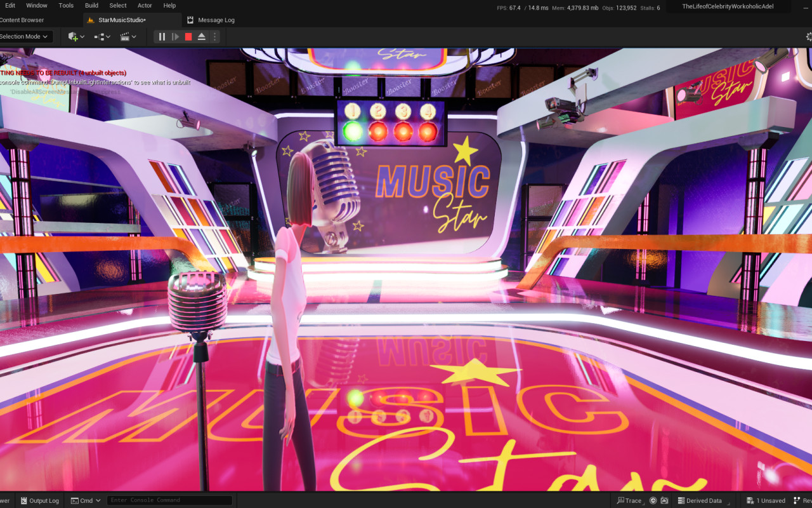The width and height of the screenshot is (812, 508).
Task: Pause the running play session
Action: (x=162, y=37)
